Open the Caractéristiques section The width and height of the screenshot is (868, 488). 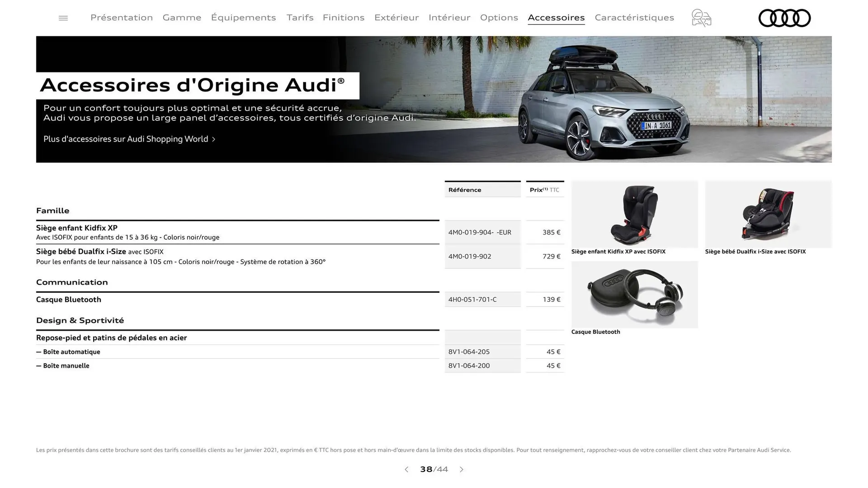tap(634, 18)
